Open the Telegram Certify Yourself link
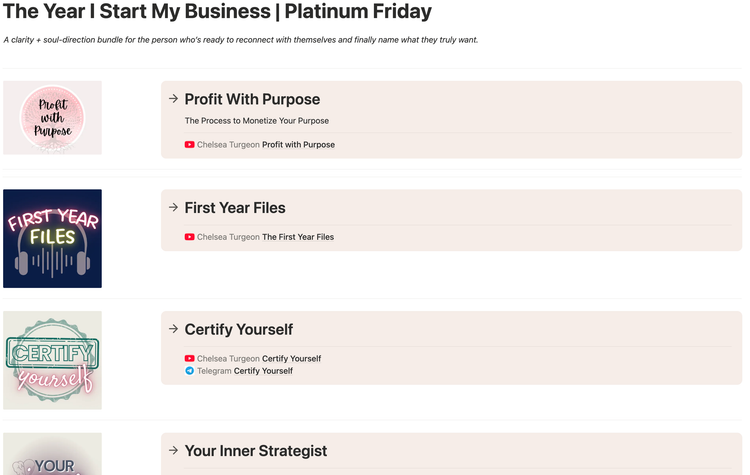 pyautogui.click(x=263, y=371)
